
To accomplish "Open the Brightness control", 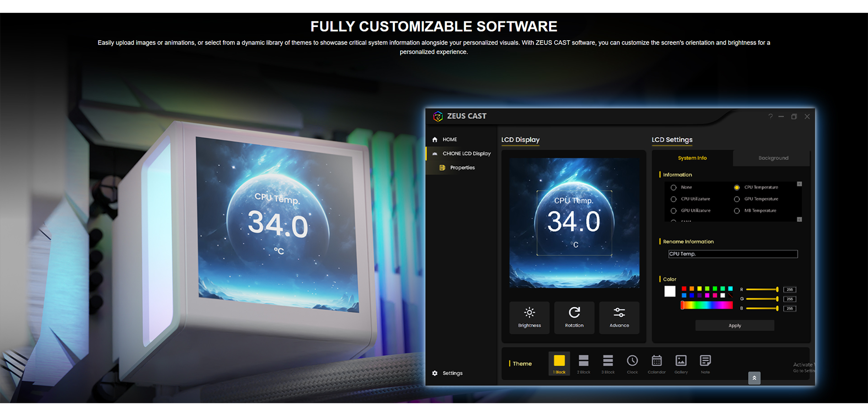I will tap(529, 317).
